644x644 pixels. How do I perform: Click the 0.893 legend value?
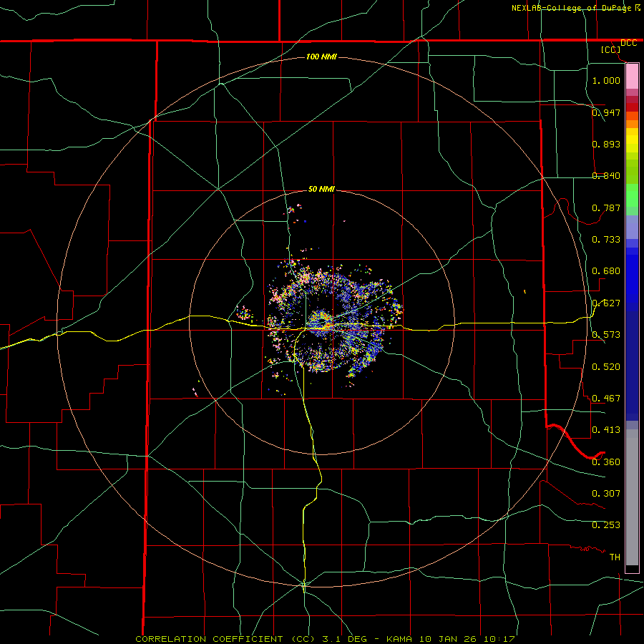click(606, 144)
